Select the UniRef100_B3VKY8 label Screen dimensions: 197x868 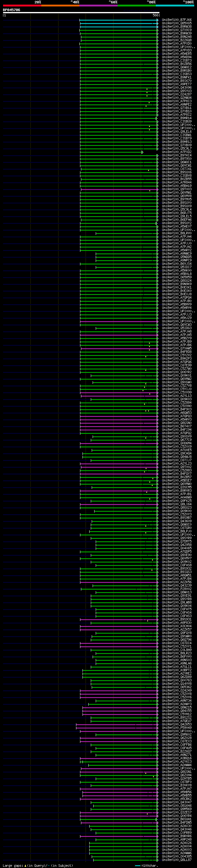click(x=177, y=785)
